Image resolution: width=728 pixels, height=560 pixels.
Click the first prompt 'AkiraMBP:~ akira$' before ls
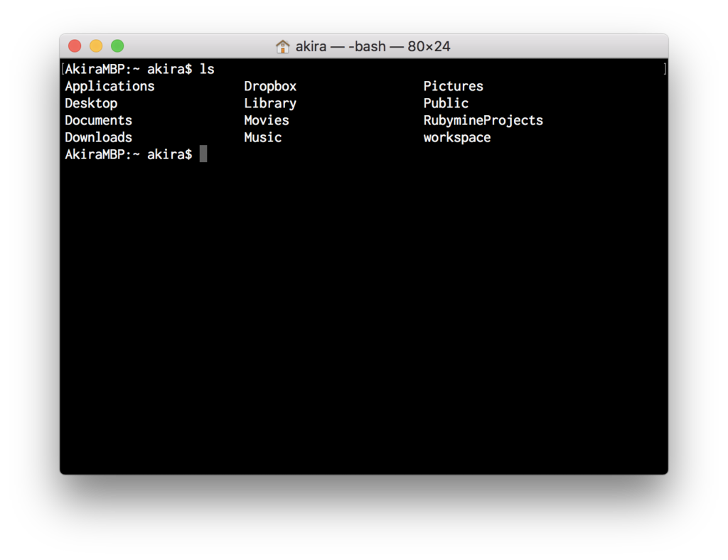click(x=129, y=69)
